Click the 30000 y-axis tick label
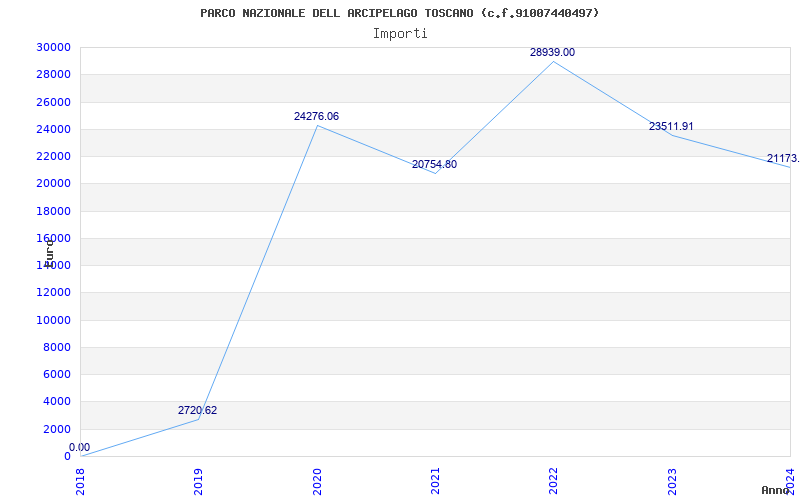Image resolution: width=800 pixels, height=500 pixels. point(53,47)
